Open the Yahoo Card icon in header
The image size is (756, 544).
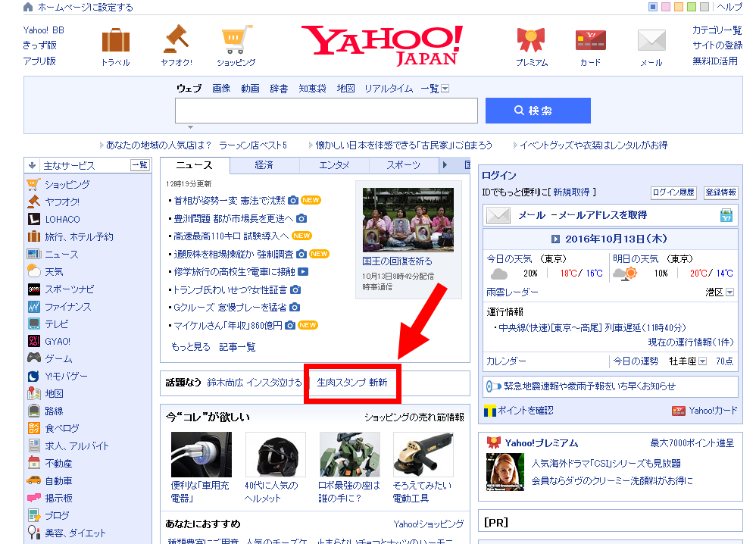[x=591, y=40]
